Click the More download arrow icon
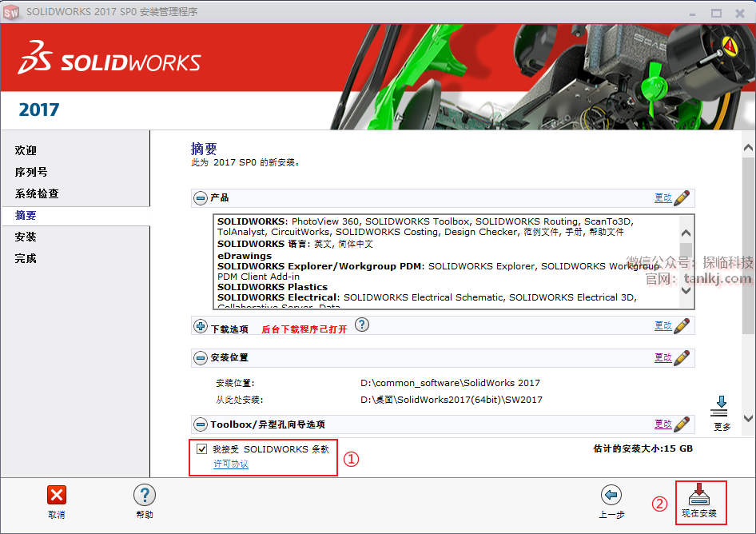The width and height of the screenshot is (756, 534). 719,405
